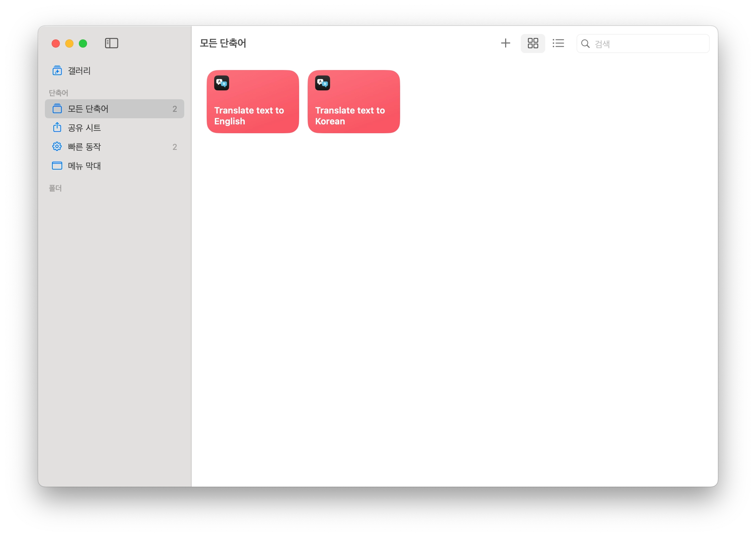Open 메뉴 막대 sidebar item
The width and height of the screenshot is (756, 537).
coord(84,166)
